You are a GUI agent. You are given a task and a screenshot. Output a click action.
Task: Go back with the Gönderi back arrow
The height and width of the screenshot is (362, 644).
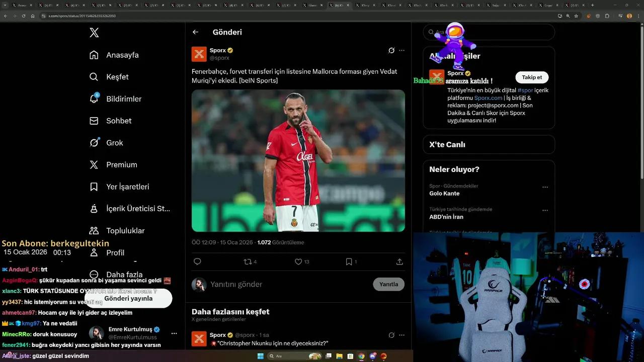point(196,32)
